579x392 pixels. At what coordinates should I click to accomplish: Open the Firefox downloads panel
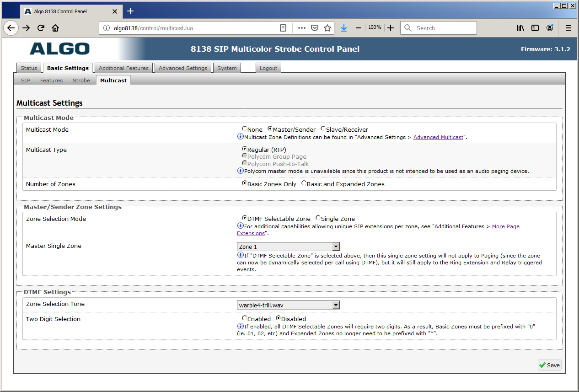click(344, 28)
